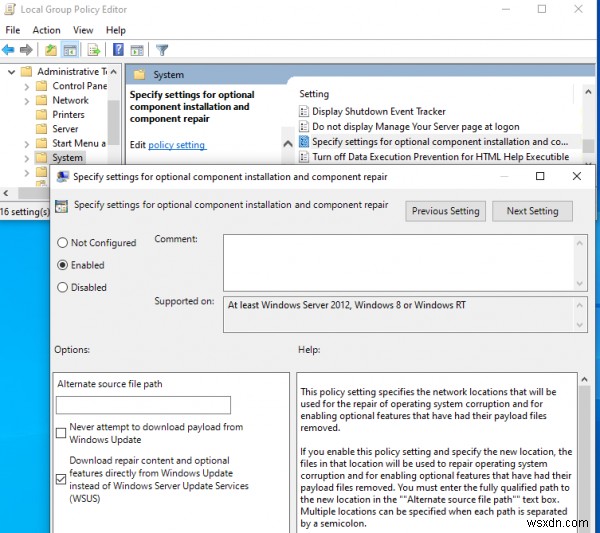Click the Start Menu folder icon in tree
Screen dimensions: 600x533
click(x=41, y=143)
